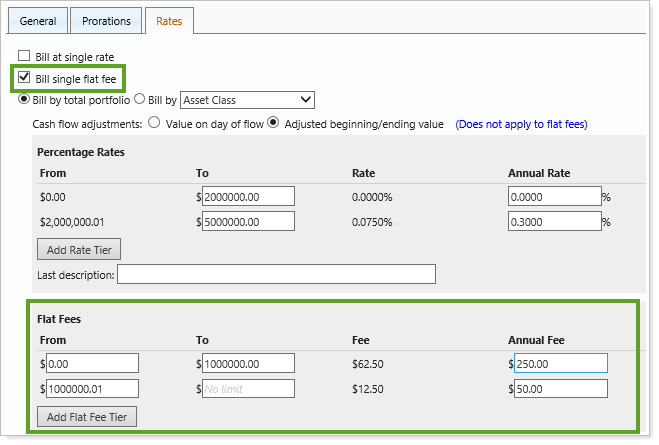Screen dimensions: 659x445
Task: Uncheck Bill single flat fee
Action: tap(24, 78)
